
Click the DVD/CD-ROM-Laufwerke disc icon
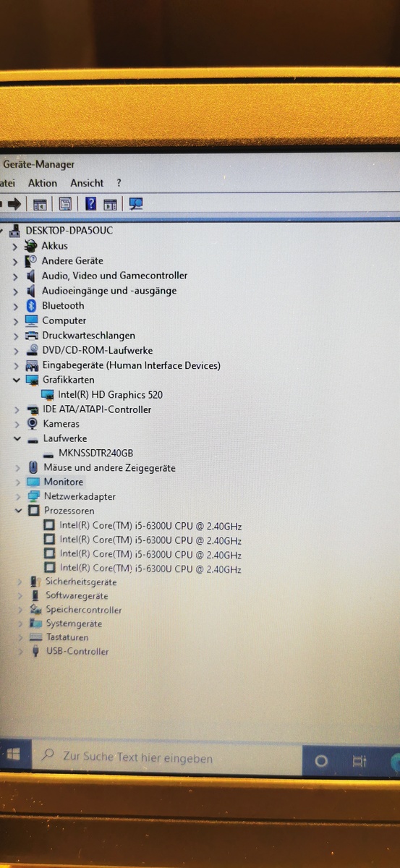(32, 350)
